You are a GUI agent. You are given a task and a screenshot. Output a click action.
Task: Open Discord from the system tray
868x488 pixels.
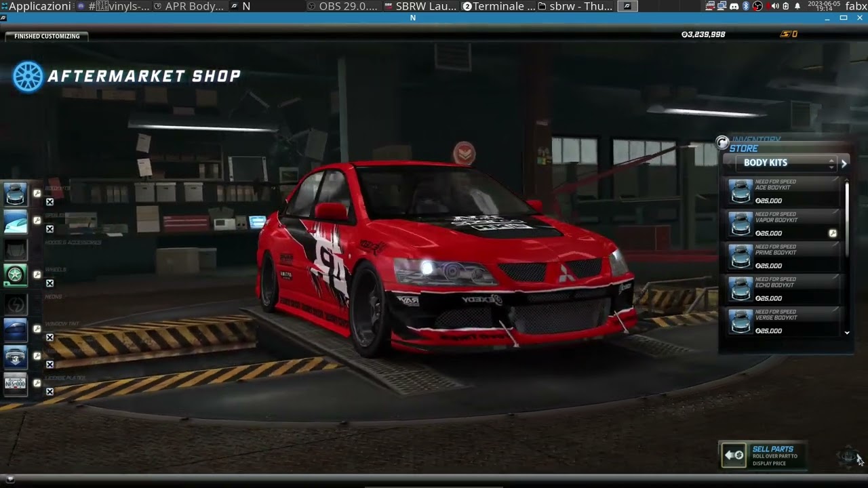734,6
